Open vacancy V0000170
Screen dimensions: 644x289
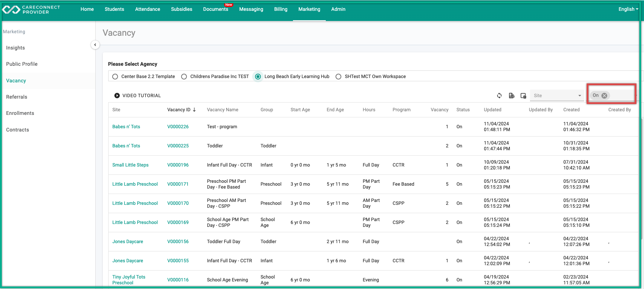pyautogui.click(x=178, y=203)
